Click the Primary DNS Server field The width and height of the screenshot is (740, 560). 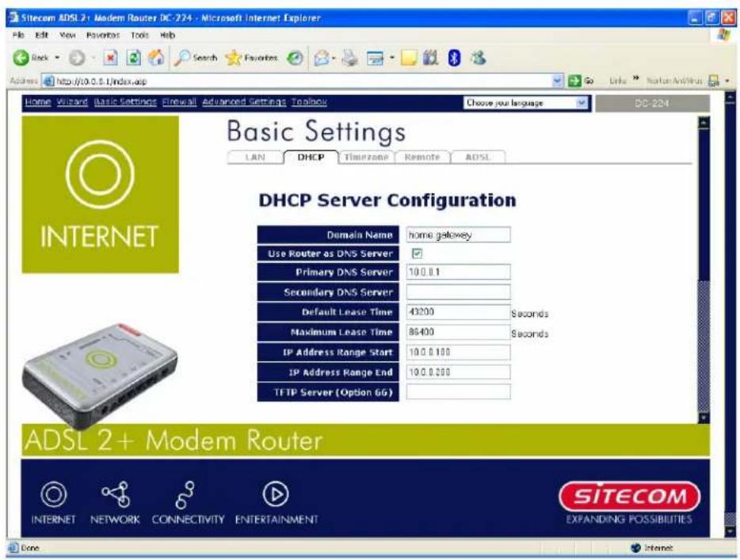pos(458,272)
